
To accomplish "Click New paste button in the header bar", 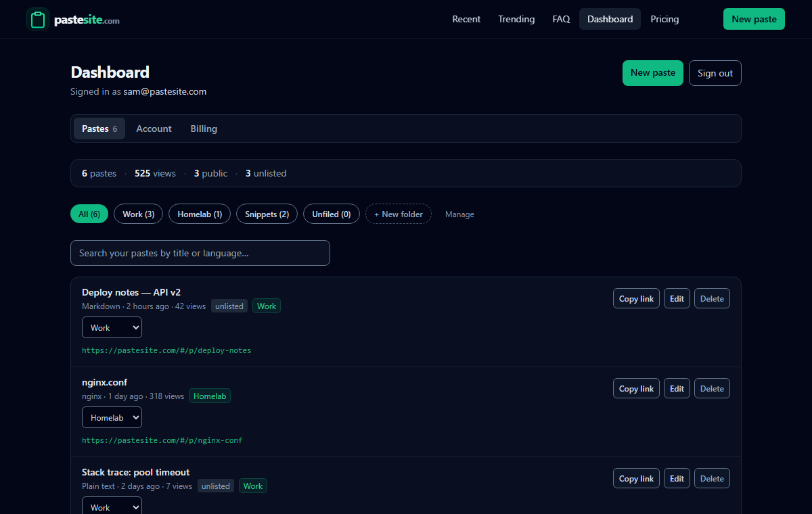I will [x=754, y=19].
